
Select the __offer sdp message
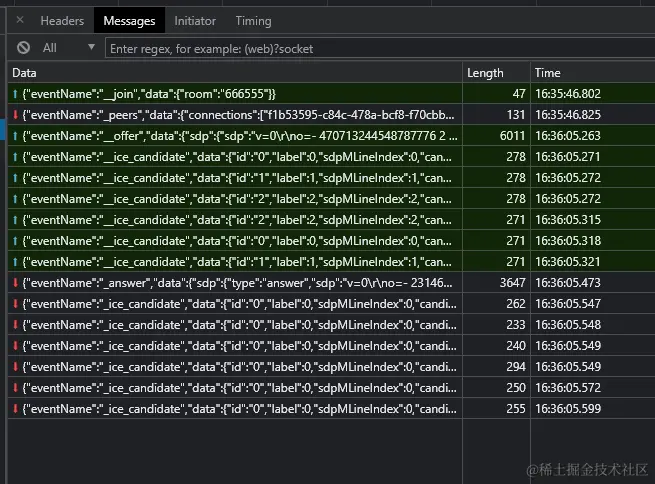pyautogui.click(x=331, y=136)
